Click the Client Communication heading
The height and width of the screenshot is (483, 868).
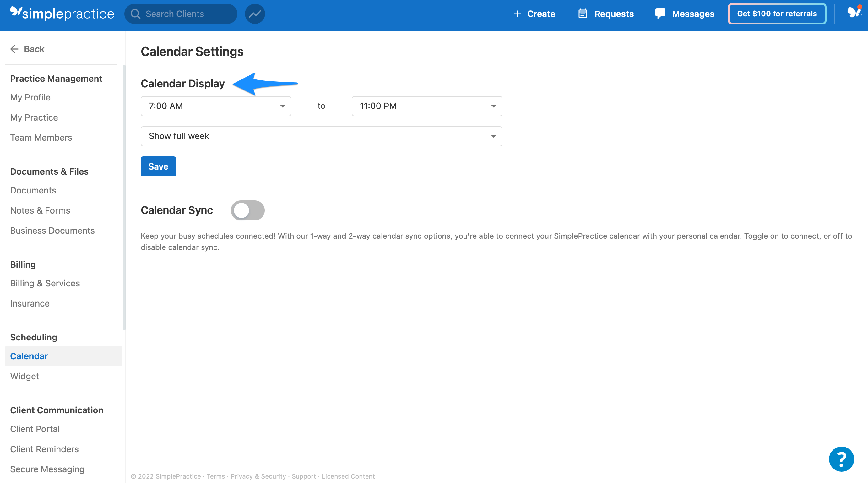57,410
